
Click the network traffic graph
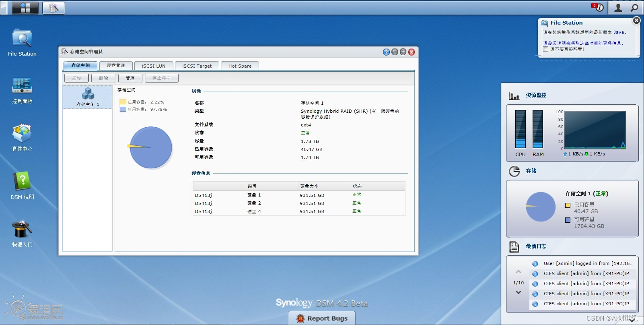(x=595, y=130)
